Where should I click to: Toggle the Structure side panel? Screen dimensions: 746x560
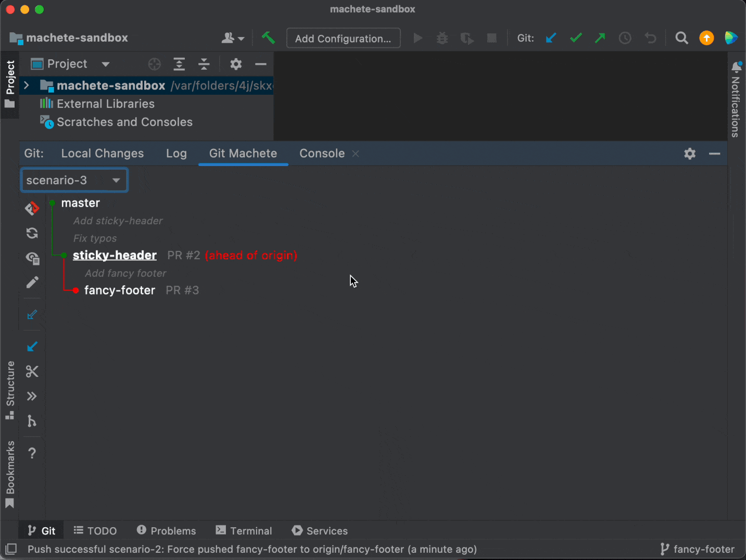click(x=10, y=390)
